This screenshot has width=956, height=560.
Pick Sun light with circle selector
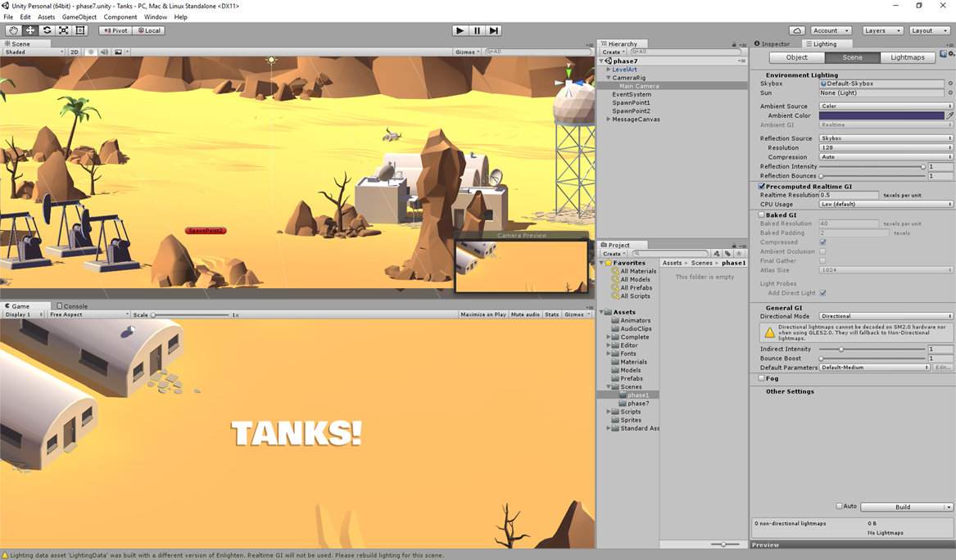coord(950,93)
